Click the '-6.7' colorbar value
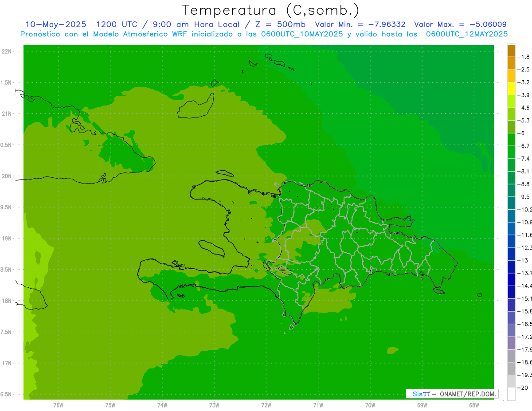532x411 pixels. 524,146
